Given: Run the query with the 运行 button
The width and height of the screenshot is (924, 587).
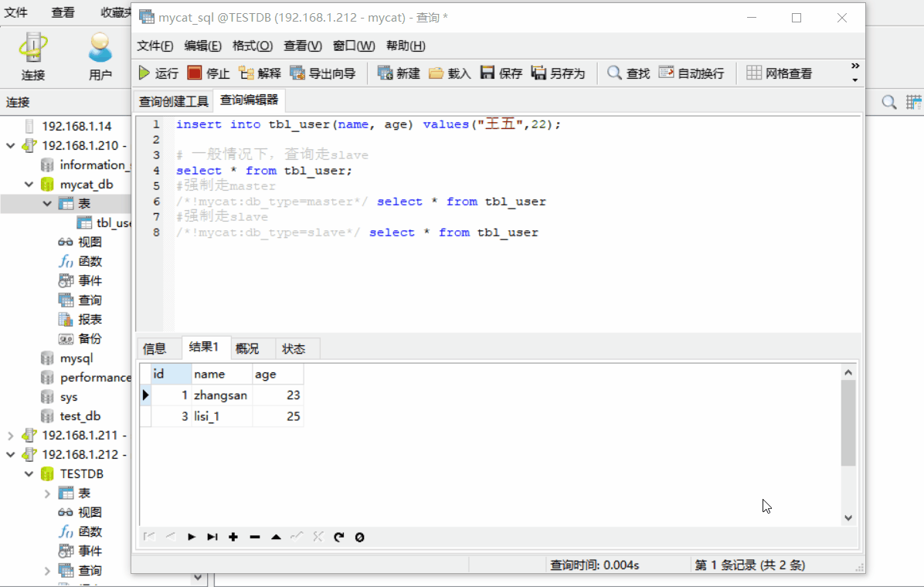Looking at the screenshot, I should pyautogui.click(x=157, y=73).
